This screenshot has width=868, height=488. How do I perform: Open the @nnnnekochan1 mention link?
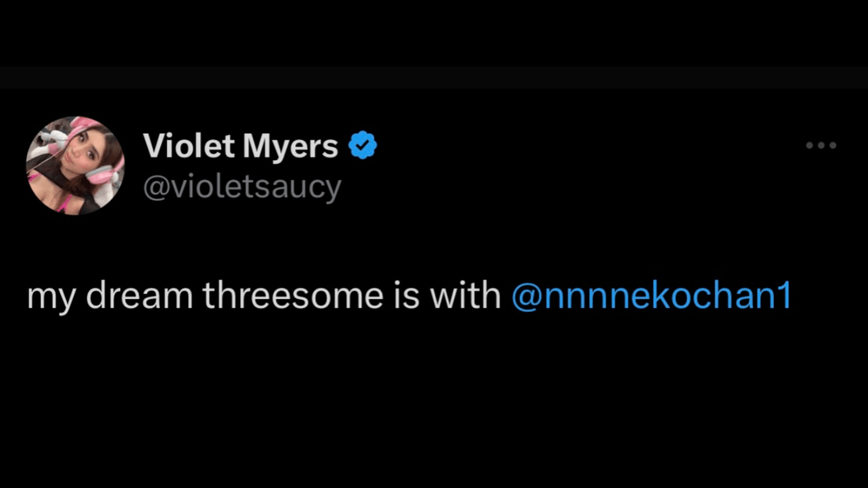tap(651, 296)
